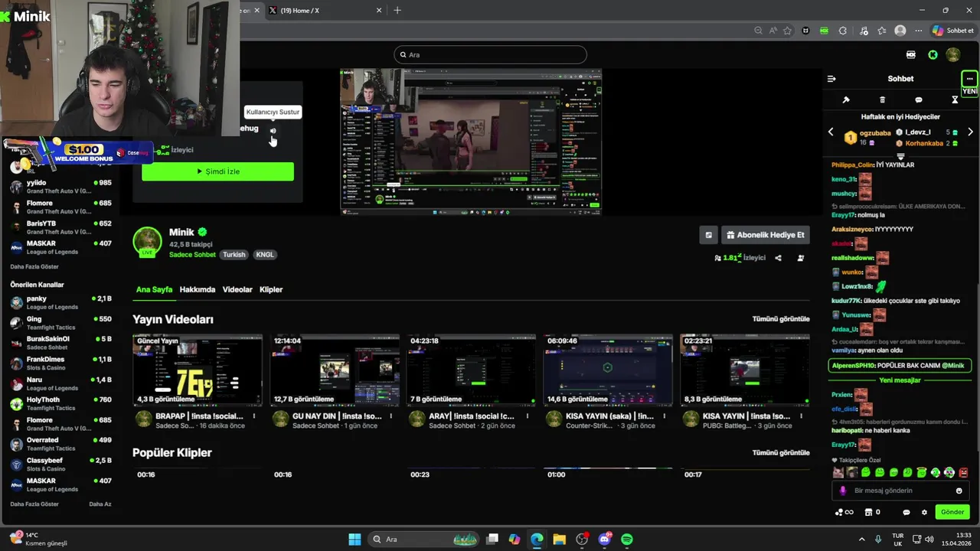Open Spotify from the taskbar
The width and height of the screenshot is (980, 551).
pyautogui.click(x=627, y=540)
